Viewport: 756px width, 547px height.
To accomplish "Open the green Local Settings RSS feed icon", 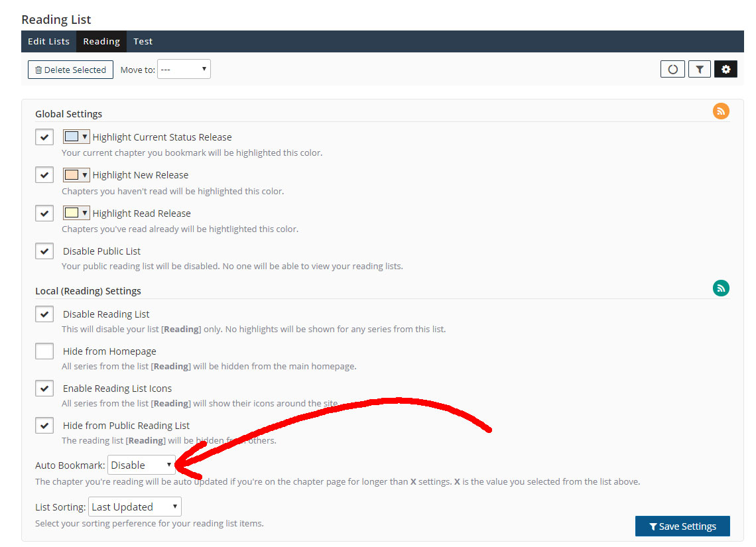I will pos(721,288).
